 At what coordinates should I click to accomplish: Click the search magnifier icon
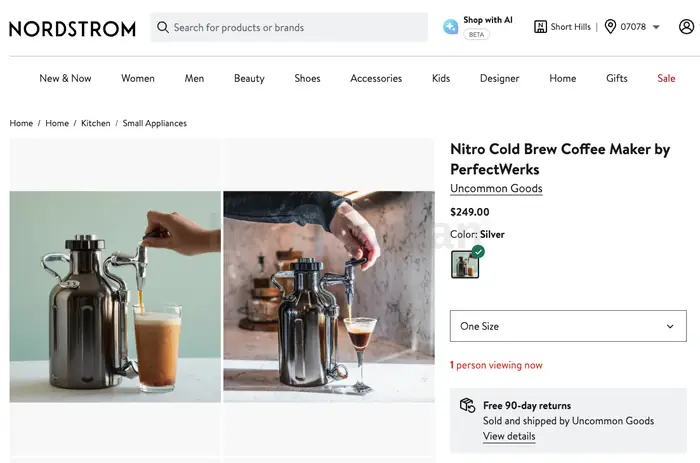[x=163, y=27]
